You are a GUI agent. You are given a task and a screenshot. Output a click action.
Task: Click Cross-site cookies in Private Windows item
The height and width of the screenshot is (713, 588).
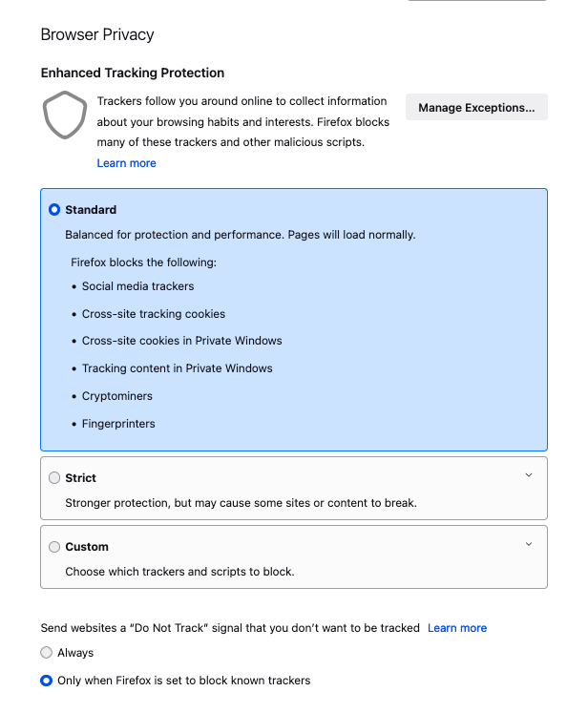coord(181,341)
